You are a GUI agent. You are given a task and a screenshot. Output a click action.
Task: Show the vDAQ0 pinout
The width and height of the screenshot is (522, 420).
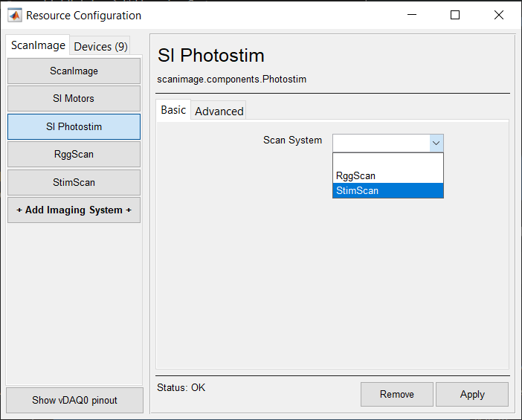(74, 400)
